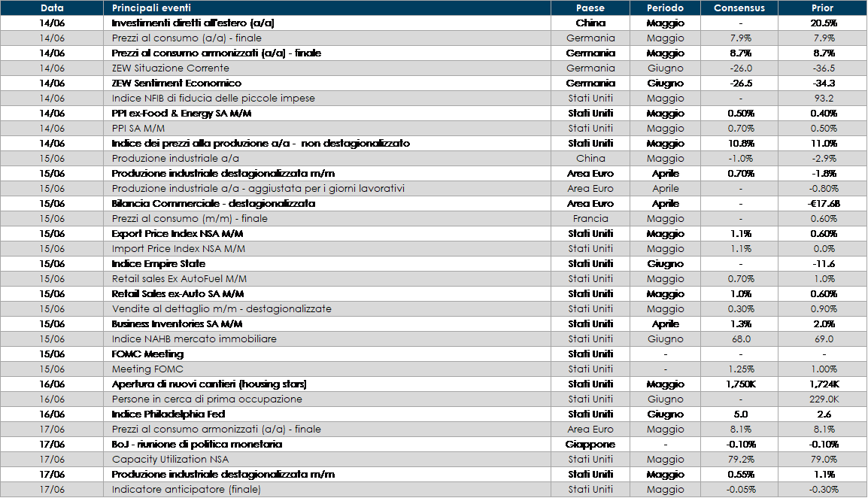Click the Consensus column header

click(740, 8)
